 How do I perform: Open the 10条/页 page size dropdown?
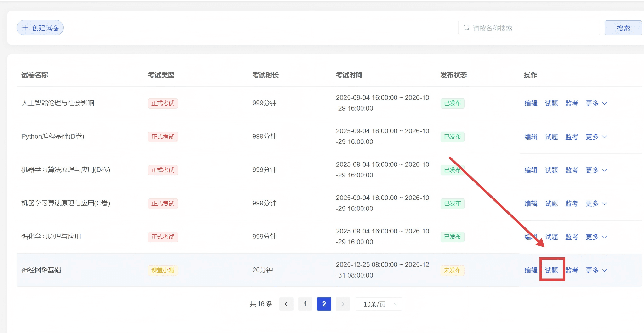(x=378, y=304)
